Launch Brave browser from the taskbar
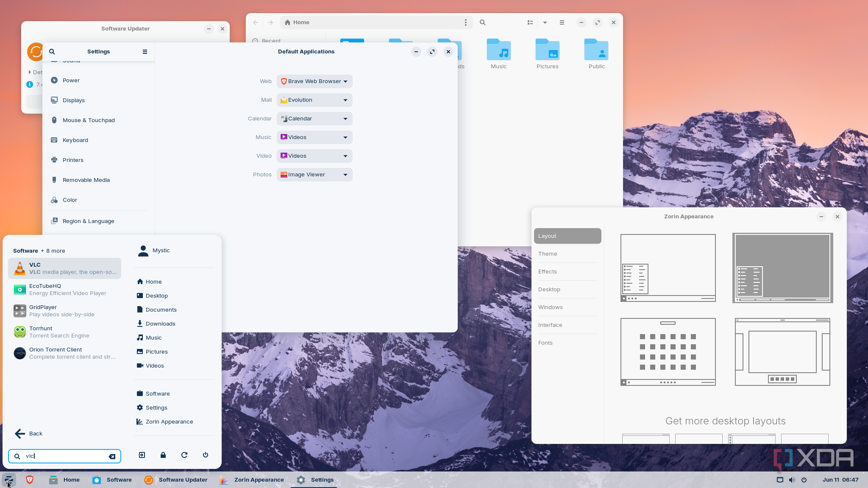This screenshot has height=488, width=868. (x=30, y=480)
